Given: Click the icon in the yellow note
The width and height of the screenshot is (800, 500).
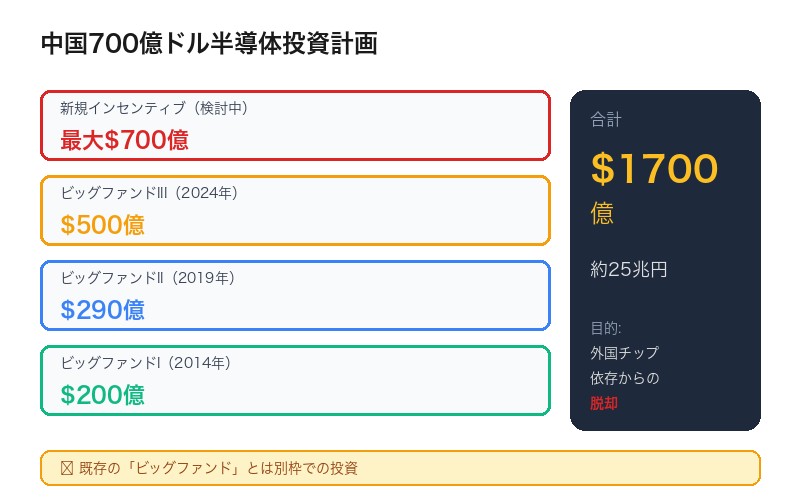Looking at the screenshot, I should coord(67,468).
